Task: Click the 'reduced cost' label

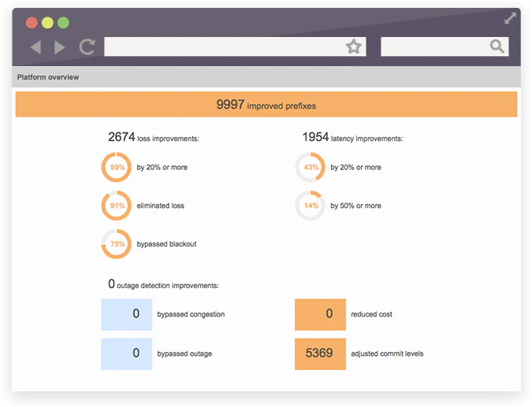Action: coord(371,314)
